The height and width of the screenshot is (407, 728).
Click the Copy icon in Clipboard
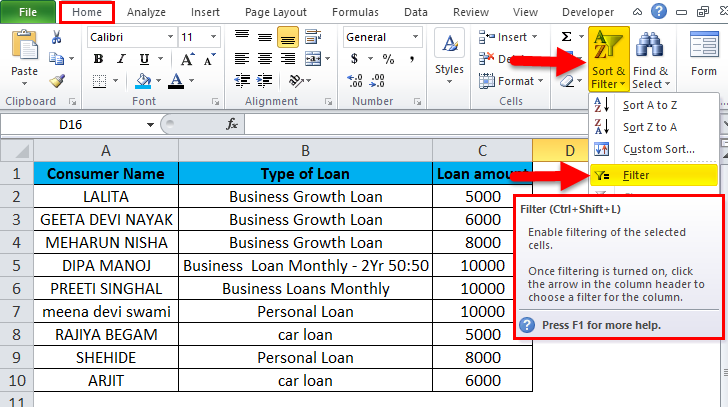pos(57,58)
